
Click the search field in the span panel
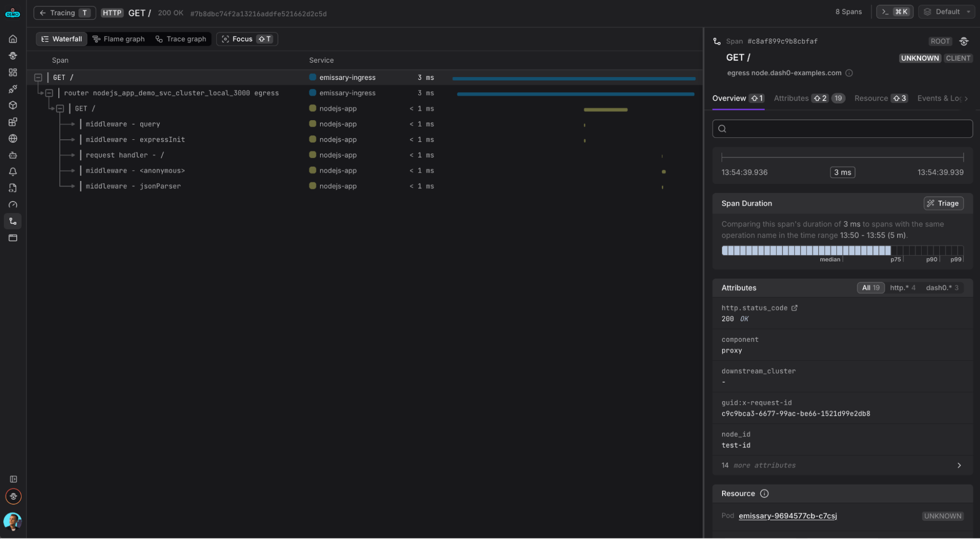pos(842,128)
